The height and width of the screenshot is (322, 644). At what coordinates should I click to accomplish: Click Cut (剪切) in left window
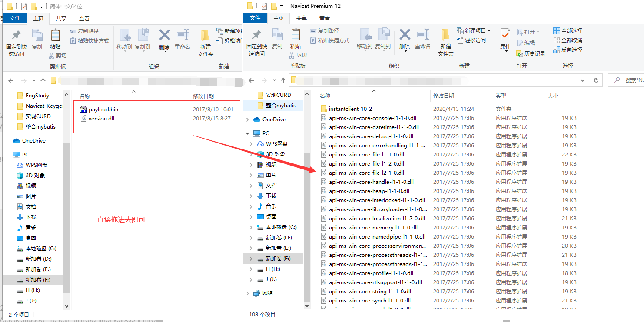pyautogui.click(x=57, y=56)
